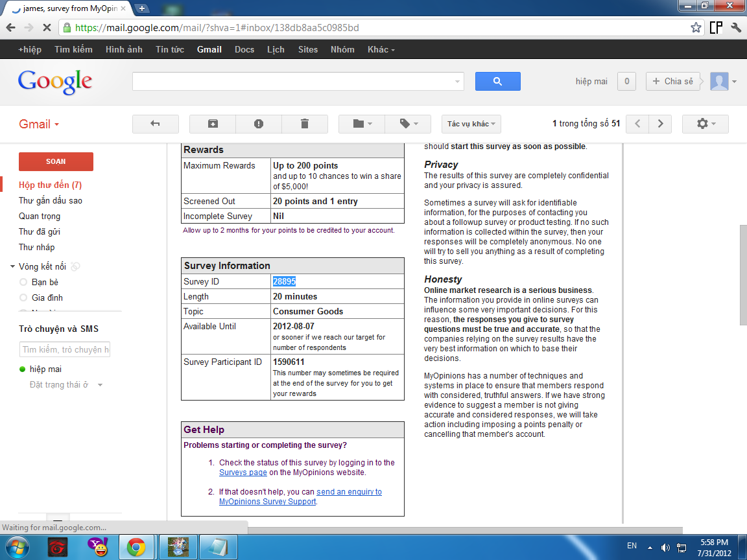Click the Surveys page link

click(x=243, y=472)
